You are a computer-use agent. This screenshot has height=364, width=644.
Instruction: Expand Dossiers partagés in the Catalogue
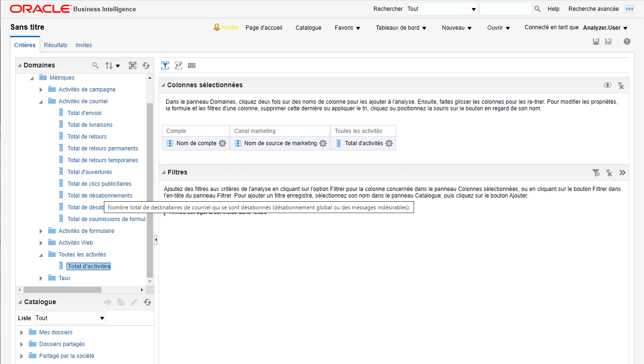pyautogui.click(x=22, y=344)
